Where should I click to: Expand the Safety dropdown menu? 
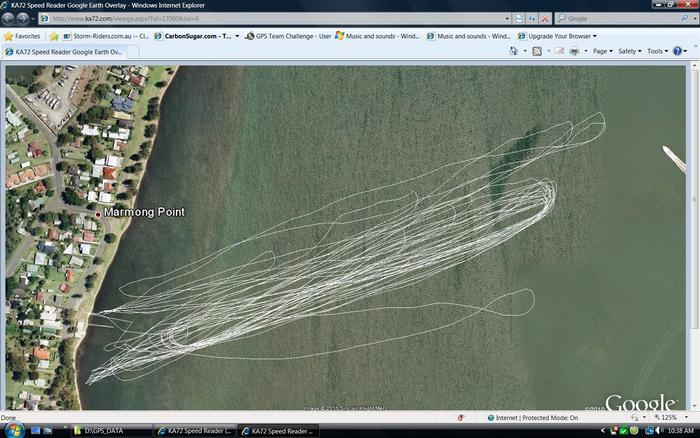point(630,51)
